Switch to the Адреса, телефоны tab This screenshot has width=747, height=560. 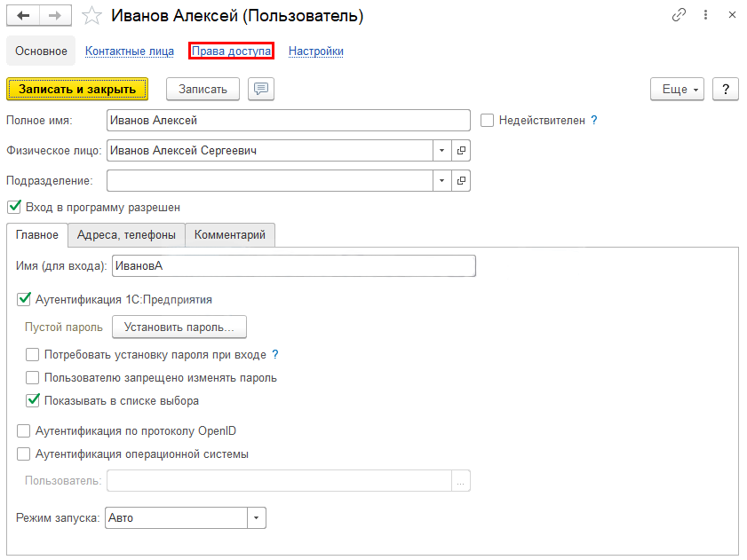[126, 235]
